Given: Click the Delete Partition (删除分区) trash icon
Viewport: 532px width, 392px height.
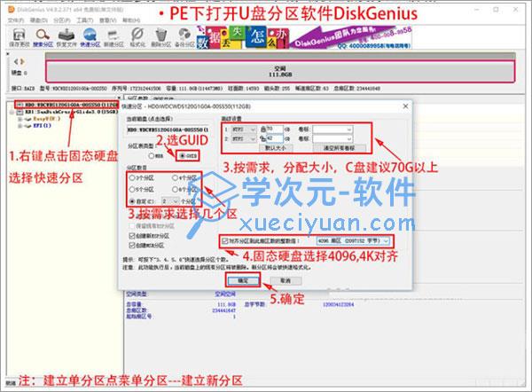Looking at the screenshot, I should click(160, 37).
